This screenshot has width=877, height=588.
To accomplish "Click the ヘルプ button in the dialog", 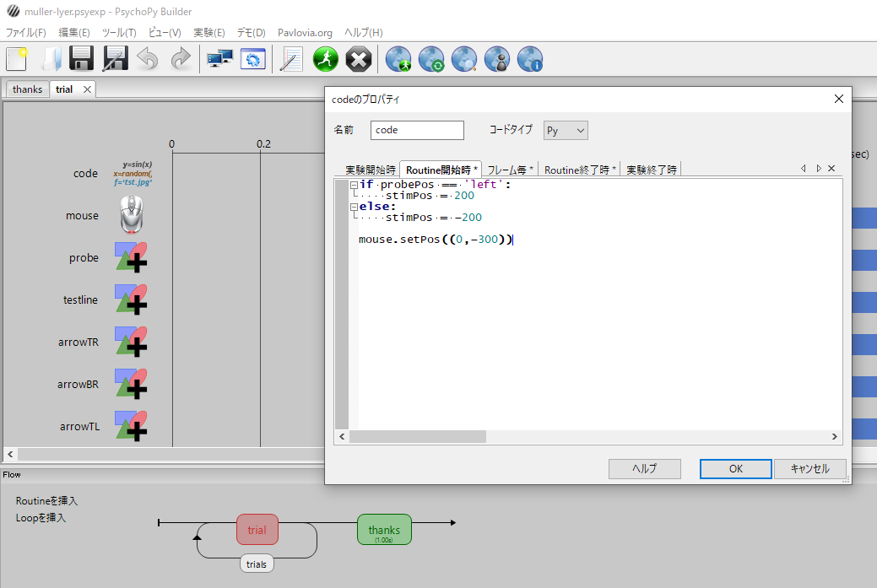I will [644, 469].
